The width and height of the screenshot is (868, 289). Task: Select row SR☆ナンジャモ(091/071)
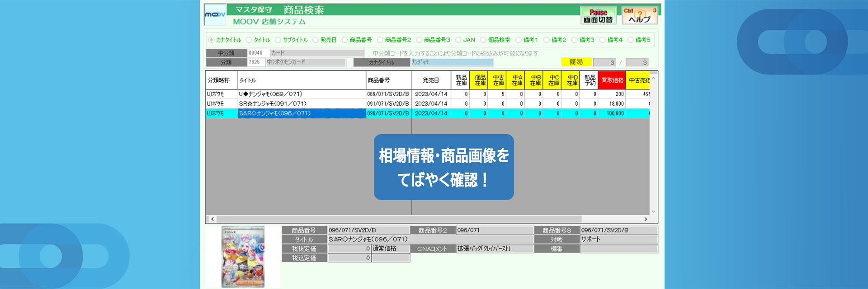point(428,104)
